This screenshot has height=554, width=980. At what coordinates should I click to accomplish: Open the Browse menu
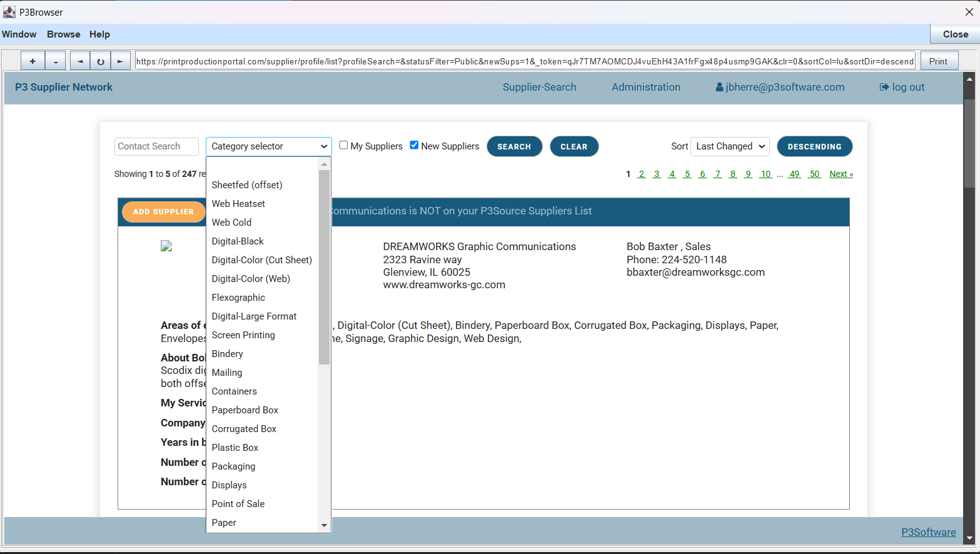63,34
